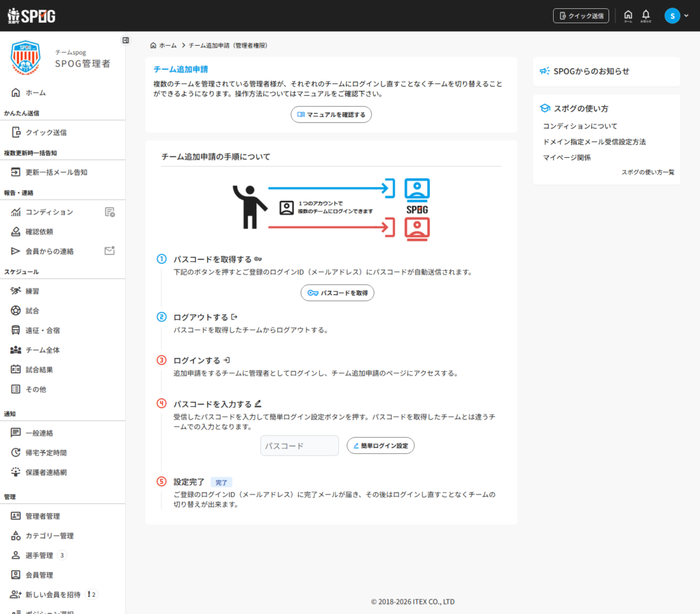Screen dimensions: 700x614
Task: Click 試合結果 scoreboard icon
Action: [x=16, y=369]
